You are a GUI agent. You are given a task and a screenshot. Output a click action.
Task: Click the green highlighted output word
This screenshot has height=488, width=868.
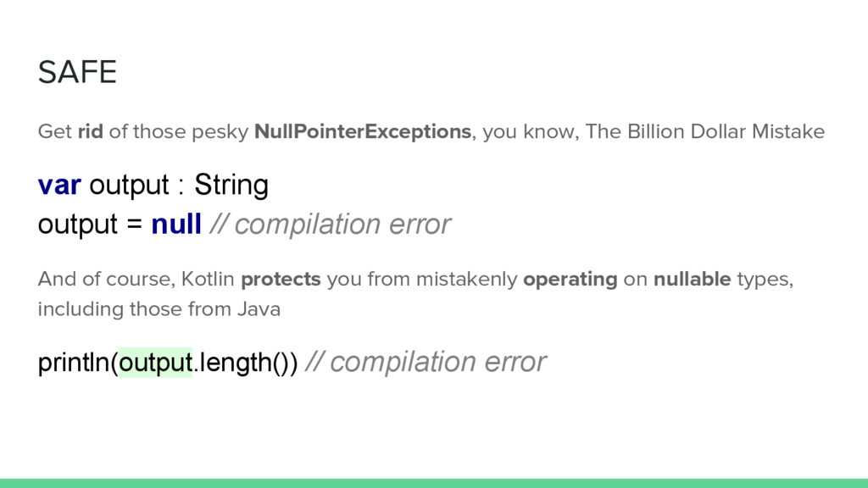(x=156, y=363)
